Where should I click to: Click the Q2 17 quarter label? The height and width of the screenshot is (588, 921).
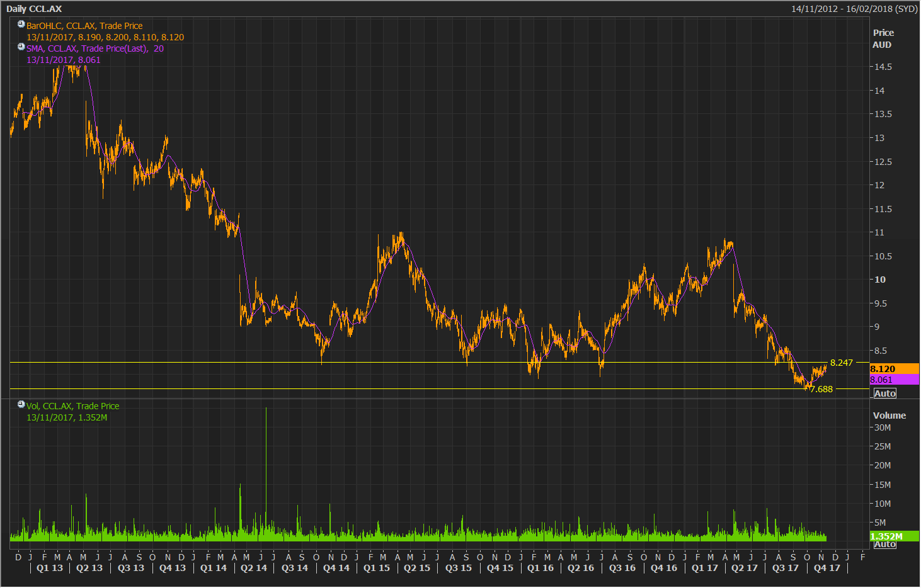tap(745, 568)
